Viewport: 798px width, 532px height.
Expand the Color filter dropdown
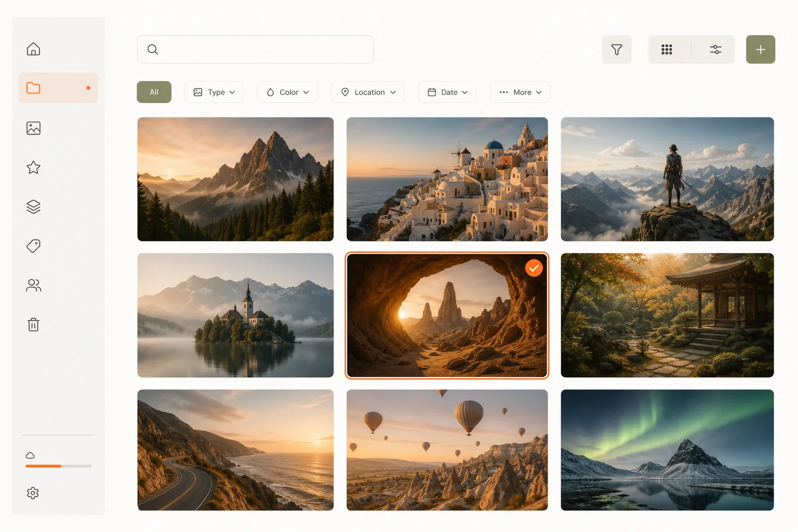(287, 92)
